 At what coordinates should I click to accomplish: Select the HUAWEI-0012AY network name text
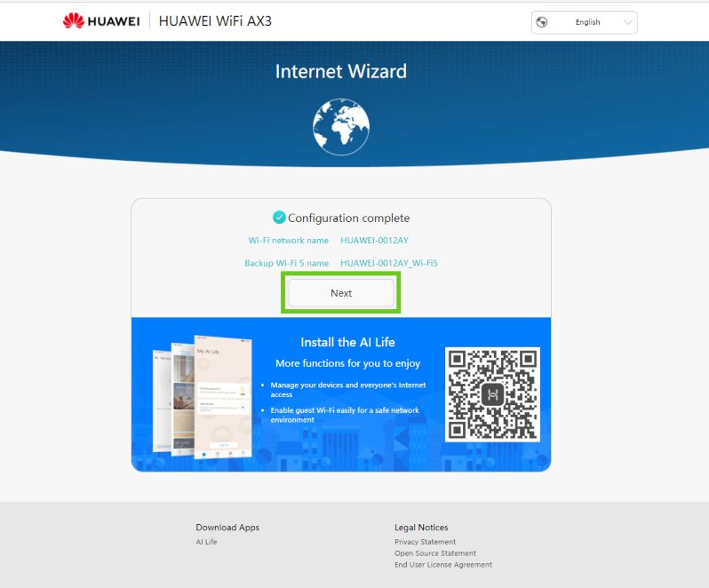(x=374, y=241)
